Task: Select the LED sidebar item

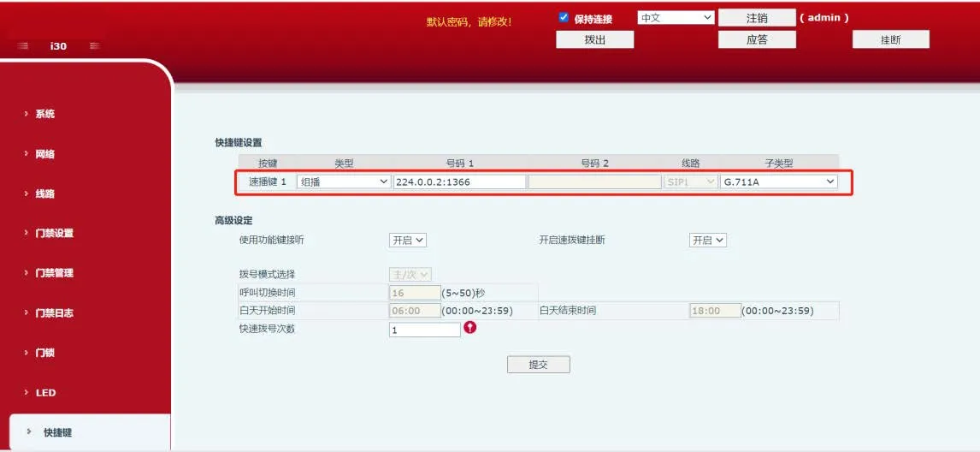Action: point(45,393)
